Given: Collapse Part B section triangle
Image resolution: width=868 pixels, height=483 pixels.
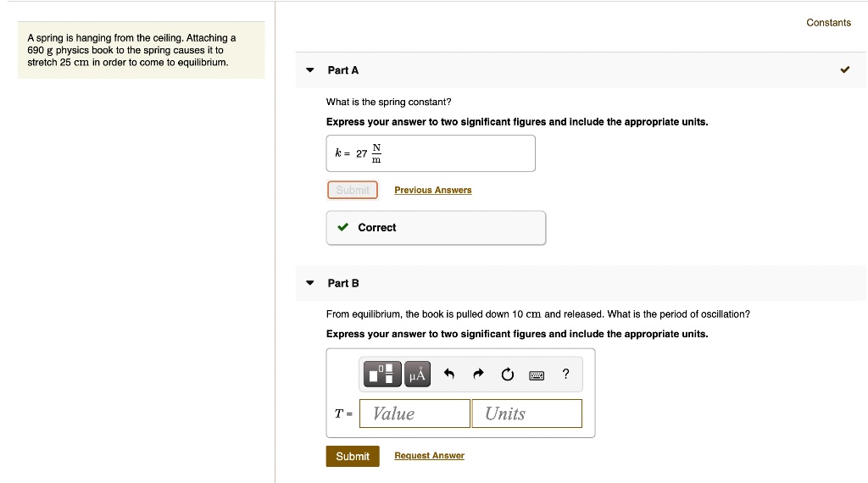Looking at the screenshot, I should 310,283.
